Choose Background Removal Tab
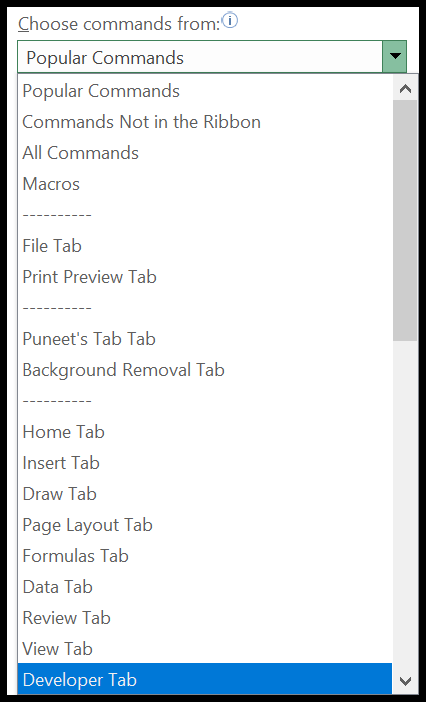The width and height of the screenshot is (426, 702). tap(205, 370)
